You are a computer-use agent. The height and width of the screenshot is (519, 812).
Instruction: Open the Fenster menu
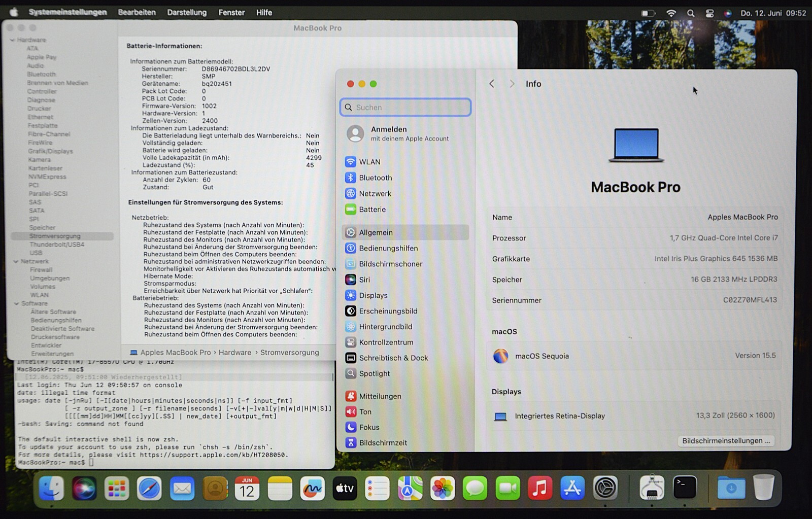point(231,12)
